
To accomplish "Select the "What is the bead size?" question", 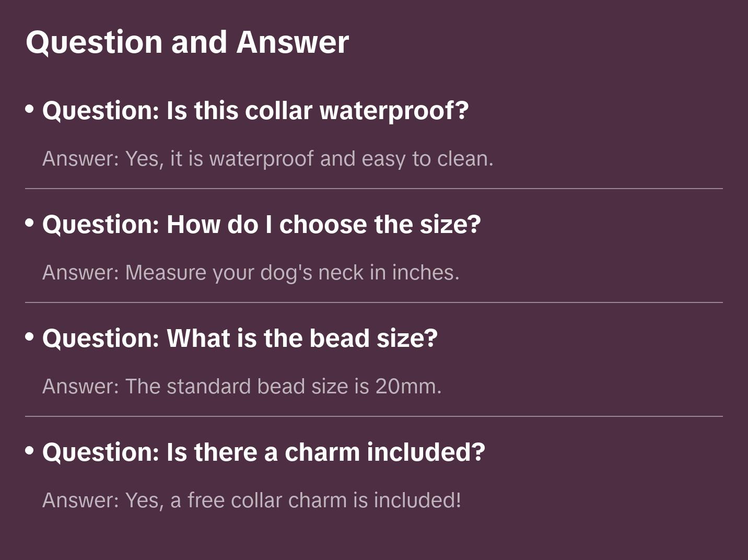I will pyautogui.click(x=240, y=339).
